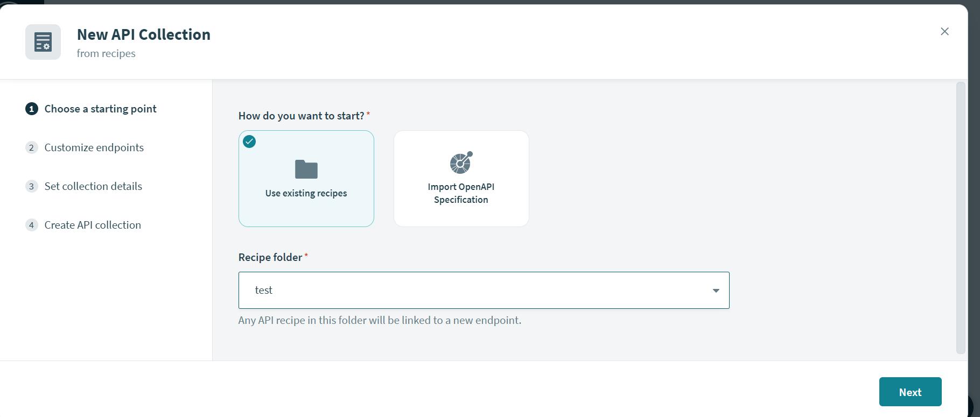Close the New API Collection dialog

click(x=944, y=32)
